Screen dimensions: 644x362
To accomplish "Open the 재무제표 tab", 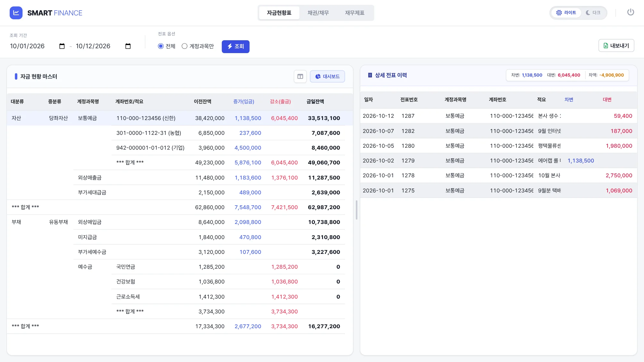I will (x=355, y=13).
